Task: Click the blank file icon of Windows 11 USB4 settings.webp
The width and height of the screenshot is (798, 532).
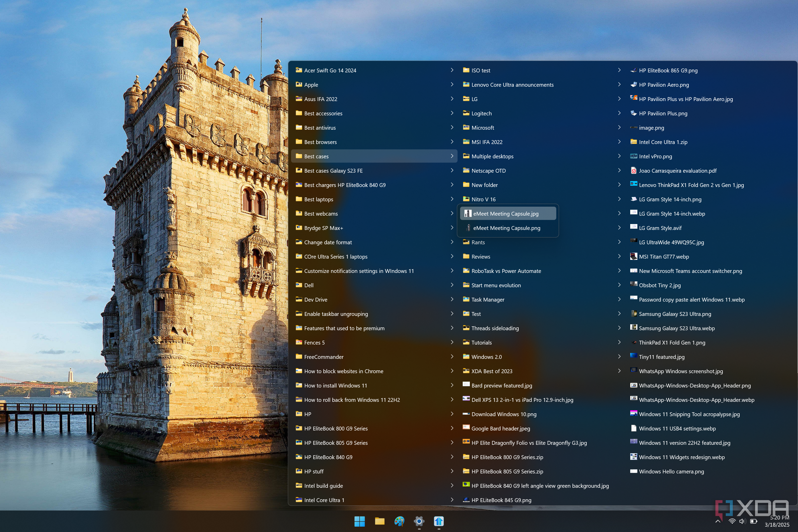Action: point(634,428)
